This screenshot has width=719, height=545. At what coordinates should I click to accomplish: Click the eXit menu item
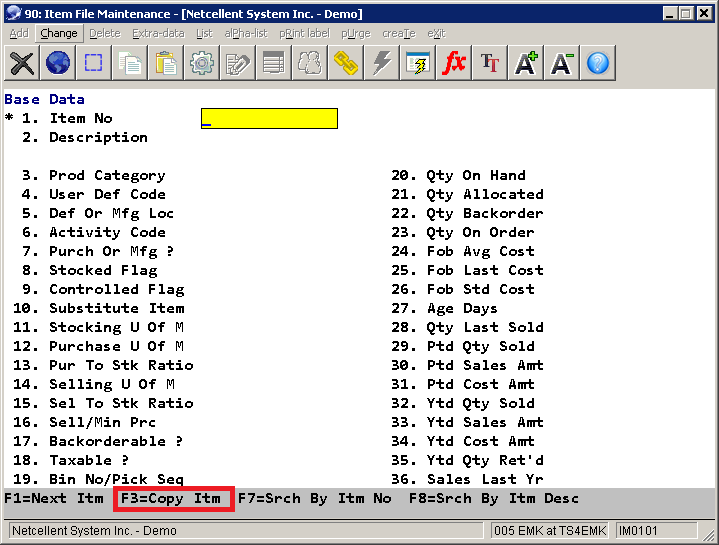tap(436, 33)
